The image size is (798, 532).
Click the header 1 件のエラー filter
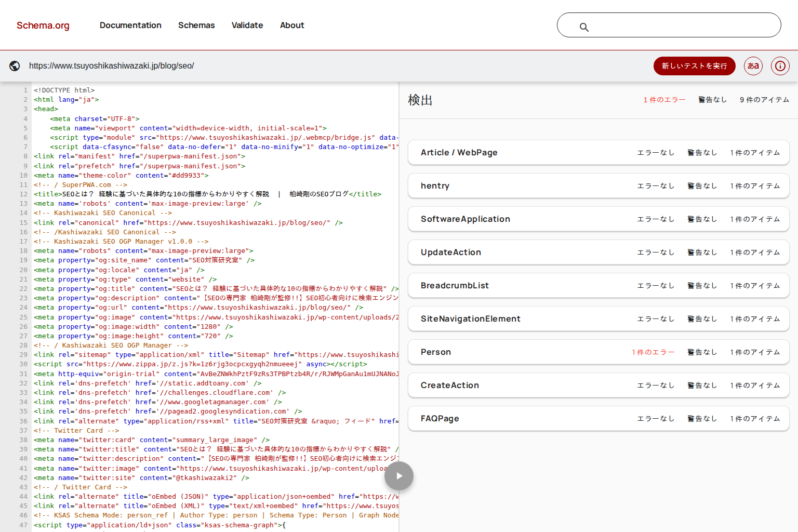[x=664, y=100]
